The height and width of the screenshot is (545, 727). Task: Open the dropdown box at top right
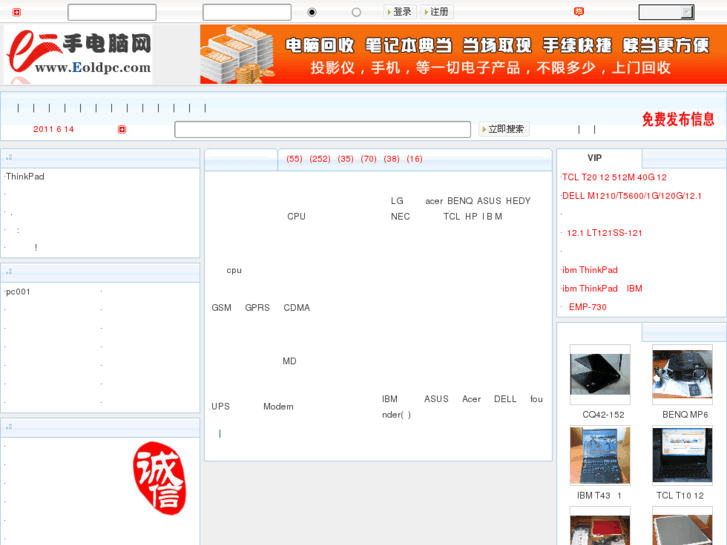pyautogui.click(x=666, y=12)
